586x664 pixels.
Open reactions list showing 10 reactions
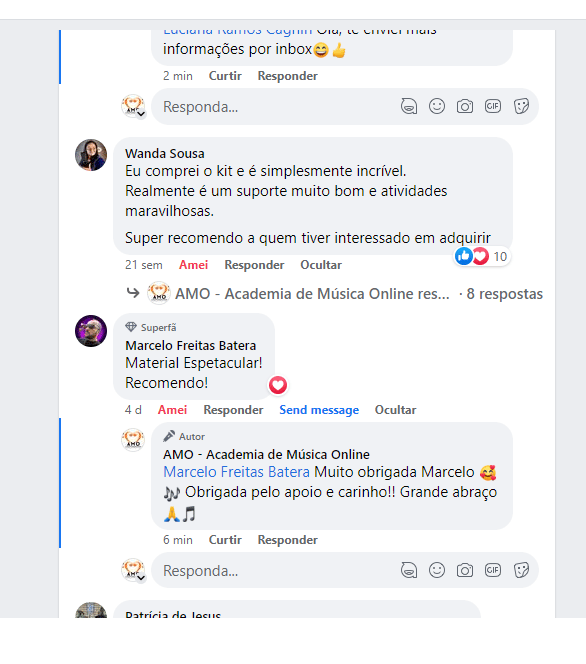click(x=482, y=256)
